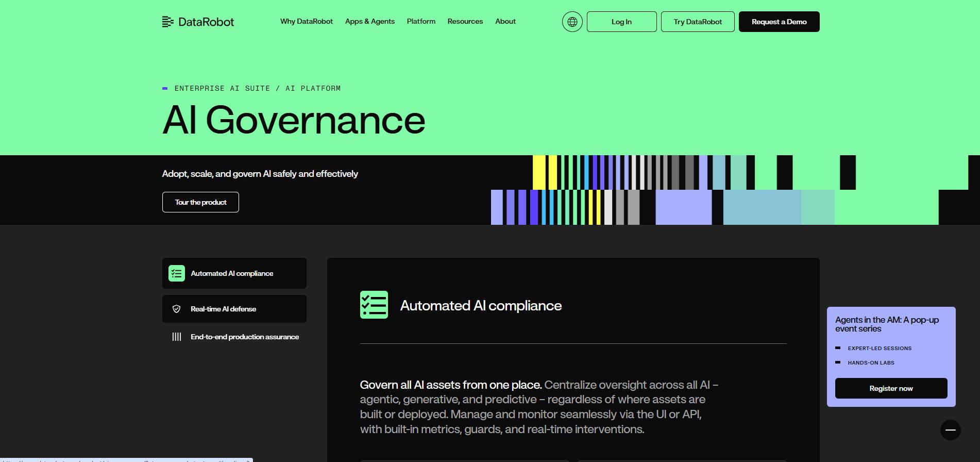Select the Real-time AI defense tab
The width and height of the screenshot is (980, 462).
tap(234, 309)
